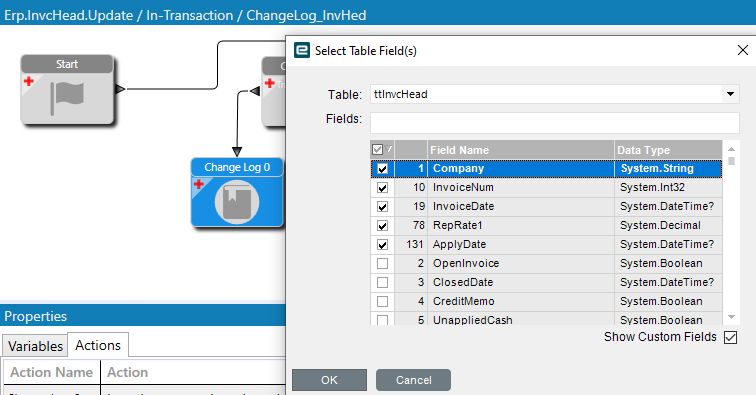Click the Start node's output arrow connector
Viewport: 756px width, 395px height.
click(x=121, y=89)
